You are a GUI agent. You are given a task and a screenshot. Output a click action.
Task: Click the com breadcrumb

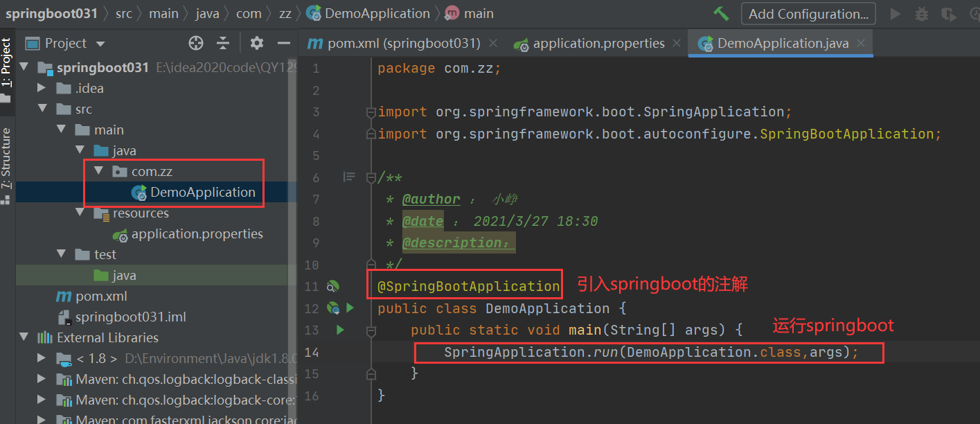click(249, 13)
